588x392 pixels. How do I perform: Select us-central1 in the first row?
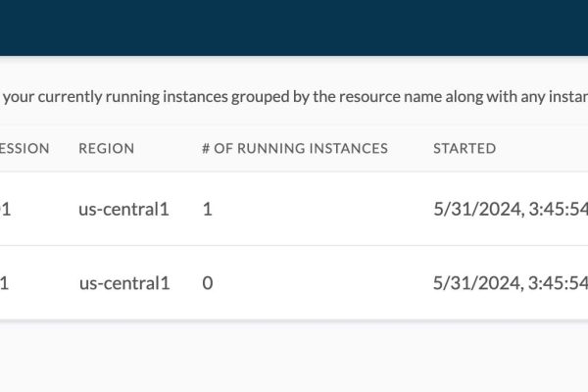point(123,209)
